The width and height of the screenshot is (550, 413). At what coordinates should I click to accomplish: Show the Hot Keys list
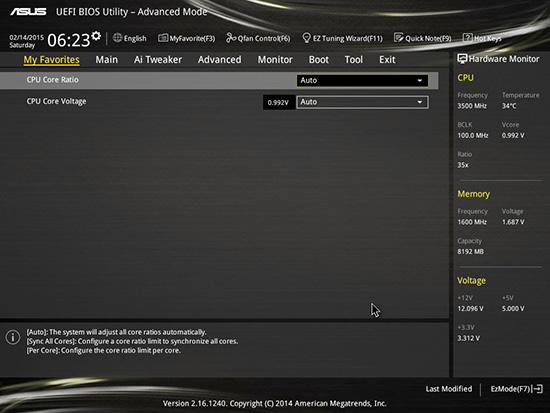point(482,38)
